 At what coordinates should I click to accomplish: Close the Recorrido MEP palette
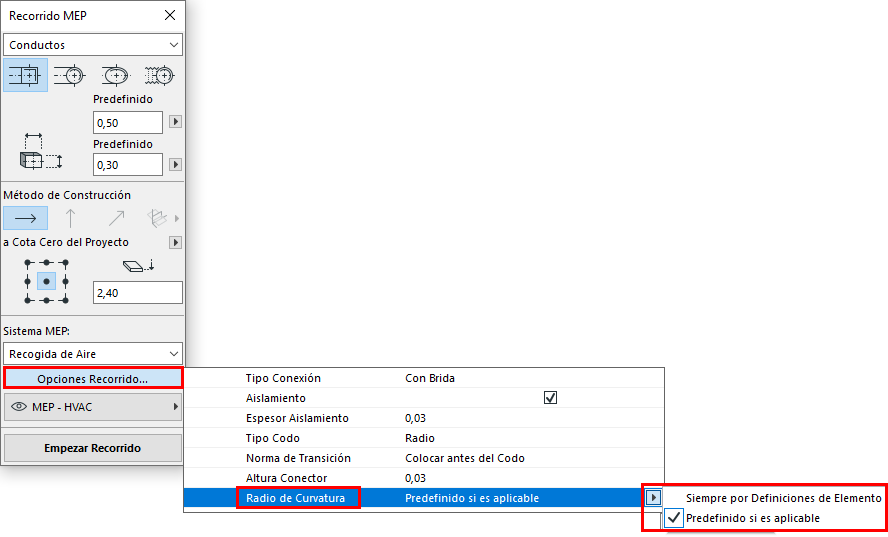170,15
